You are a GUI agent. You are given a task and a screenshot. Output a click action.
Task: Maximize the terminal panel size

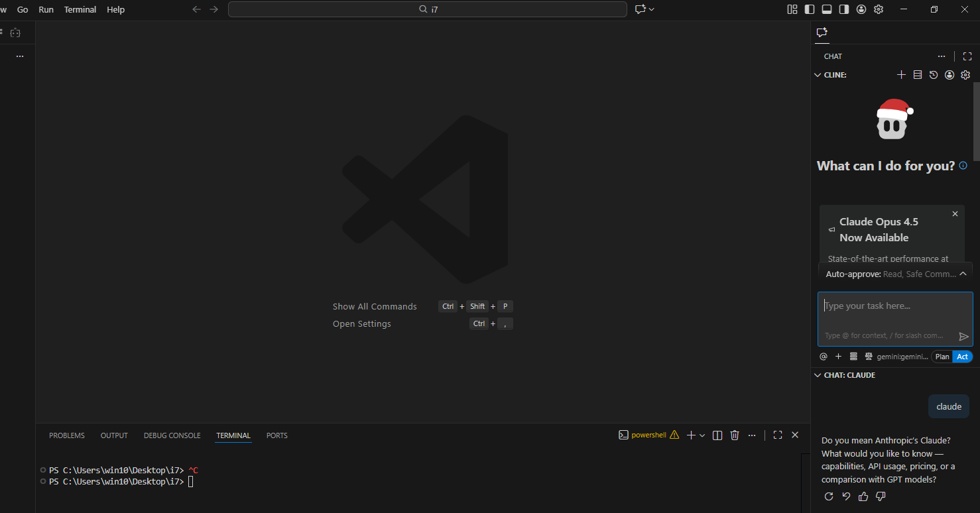click(778, 435)
